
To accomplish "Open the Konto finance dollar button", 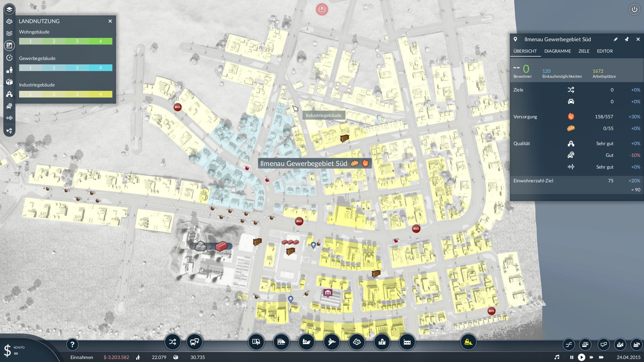I will point(7,350).
